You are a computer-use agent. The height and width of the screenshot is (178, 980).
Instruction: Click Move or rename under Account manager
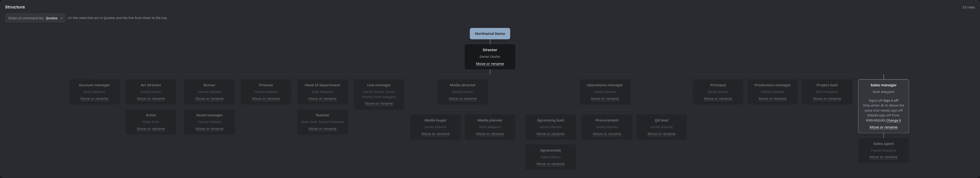click(94, 99)
